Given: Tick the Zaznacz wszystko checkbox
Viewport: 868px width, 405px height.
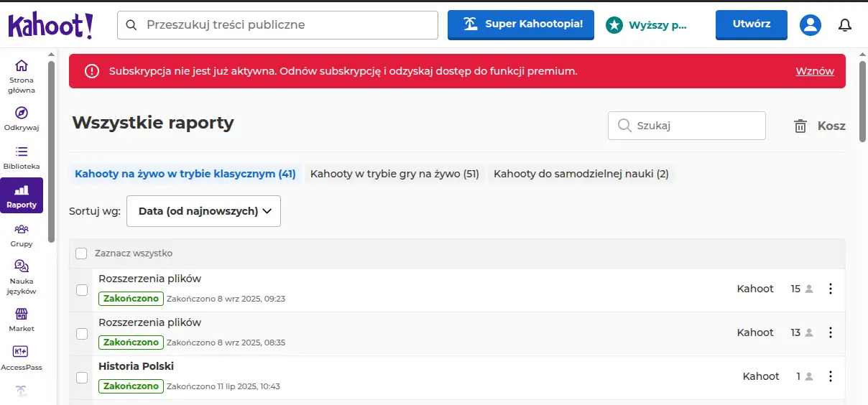Looking at the screenshot, I should (81, 253).
